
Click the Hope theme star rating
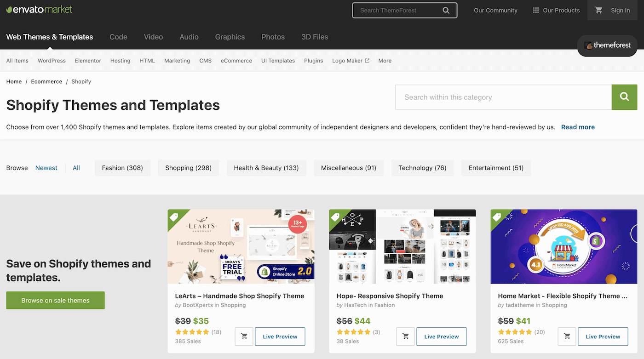click(353, 332)
